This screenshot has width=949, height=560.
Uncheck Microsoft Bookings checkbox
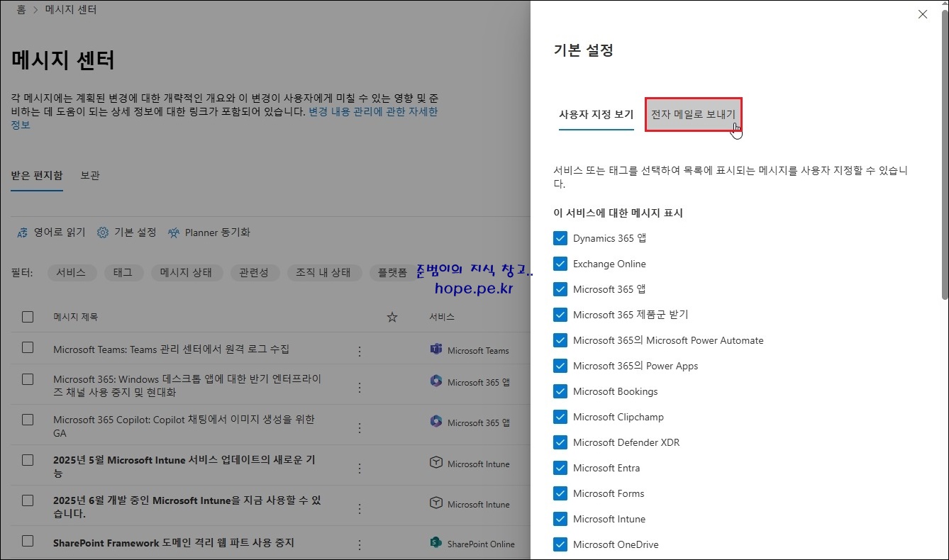click(x=560, y=391)
